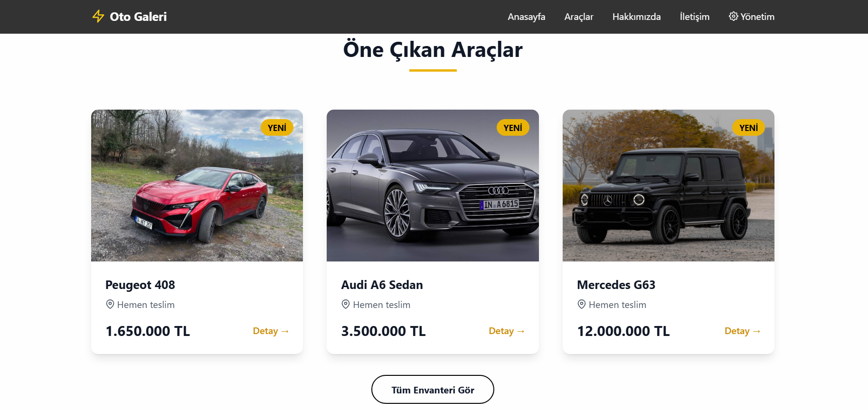Navigate to İletişim
The image size is (868, 410).
coord(694,17)
